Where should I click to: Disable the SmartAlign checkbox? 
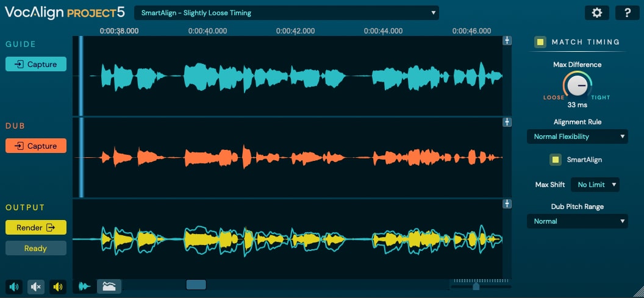pos(555,160)
